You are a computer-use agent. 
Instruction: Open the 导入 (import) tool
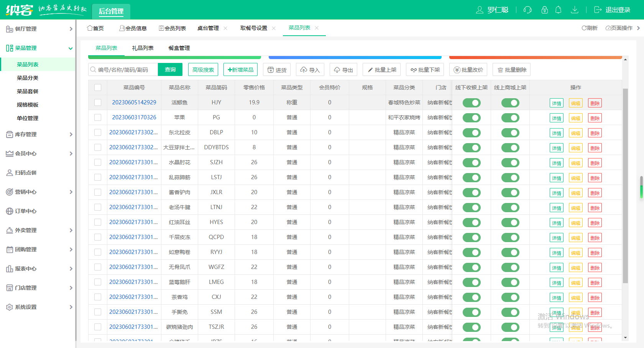point(310,69)
